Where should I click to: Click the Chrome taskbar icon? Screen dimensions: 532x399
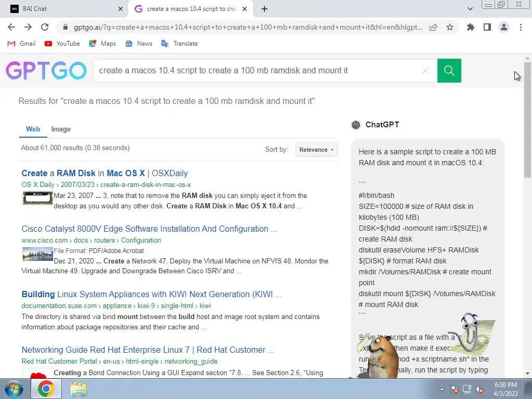pos(46,389)
